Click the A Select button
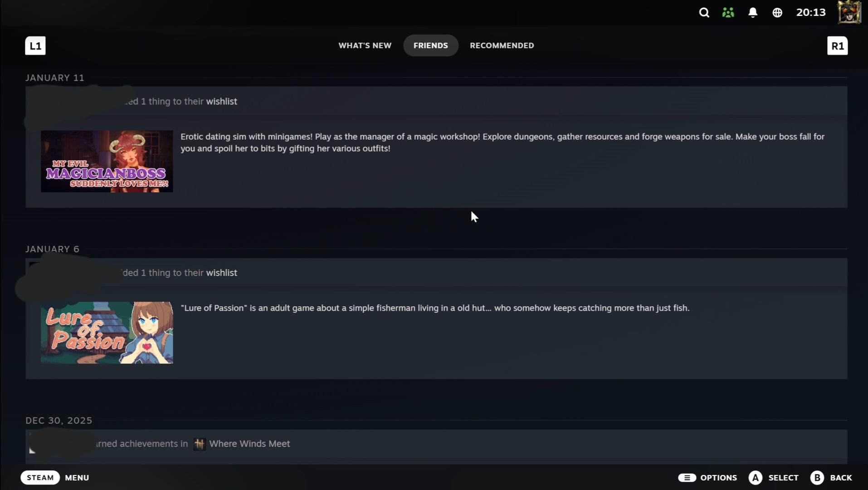The width and height of the screenshot is (868, 490). [x=756, y=478]
